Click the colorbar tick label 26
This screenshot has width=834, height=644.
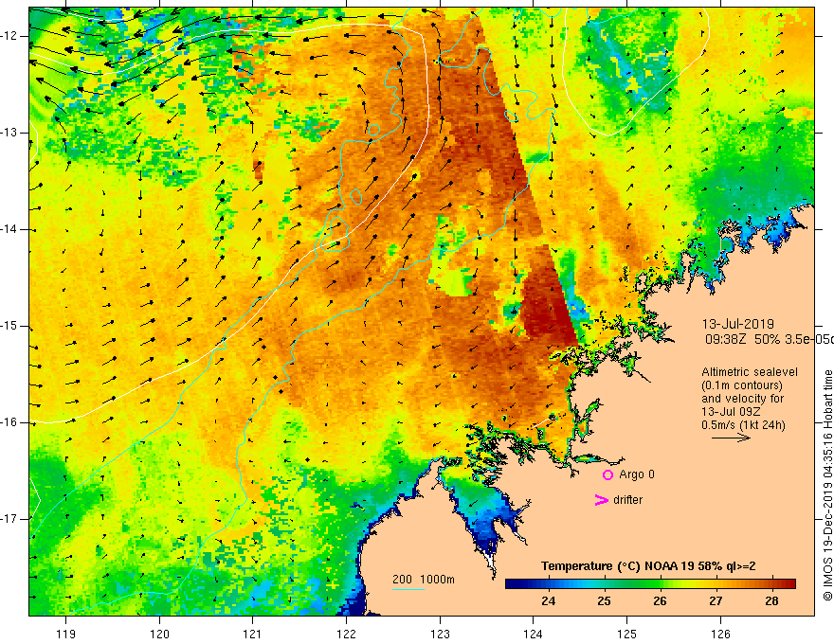click(x=660, y=601)
